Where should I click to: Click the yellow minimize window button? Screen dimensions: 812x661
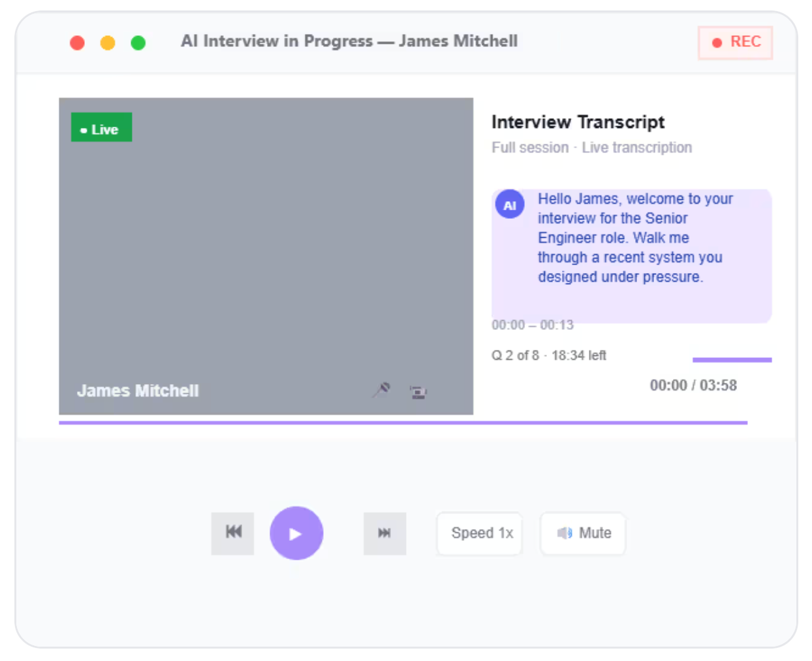(108, 43)
